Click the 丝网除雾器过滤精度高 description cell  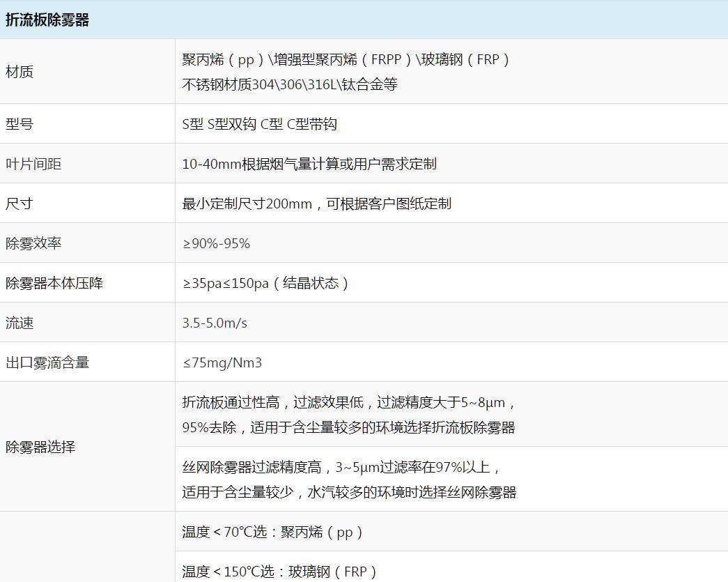(x=349, y=480)
